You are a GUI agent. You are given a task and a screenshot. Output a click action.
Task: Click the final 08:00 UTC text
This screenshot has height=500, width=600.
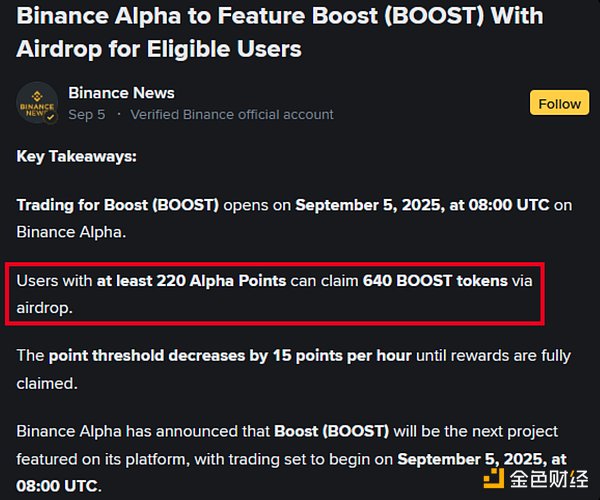[x=57, y=486]
